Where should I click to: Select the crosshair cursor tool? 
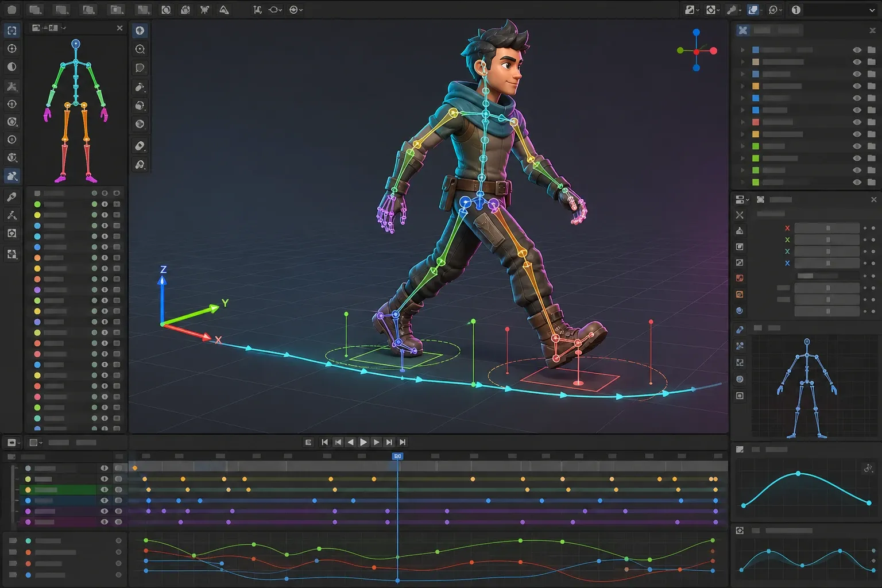click(11, 49)
